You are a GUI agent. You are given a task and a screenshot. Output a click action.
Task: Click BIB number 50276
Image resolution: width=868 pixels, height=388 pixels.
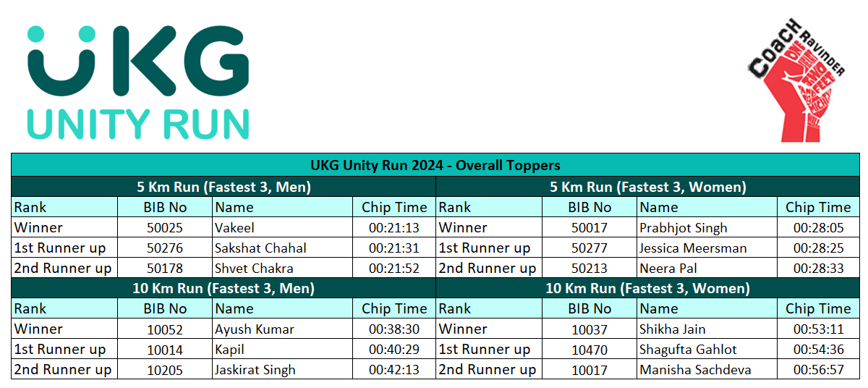tap(165, 248)
